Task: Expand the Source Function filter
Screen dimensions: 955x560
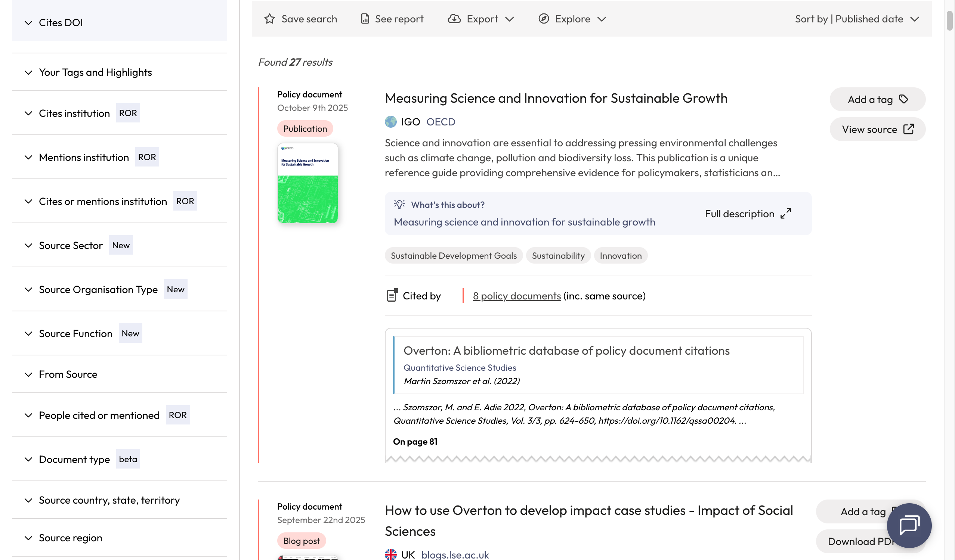Action: tap(120, 333)
